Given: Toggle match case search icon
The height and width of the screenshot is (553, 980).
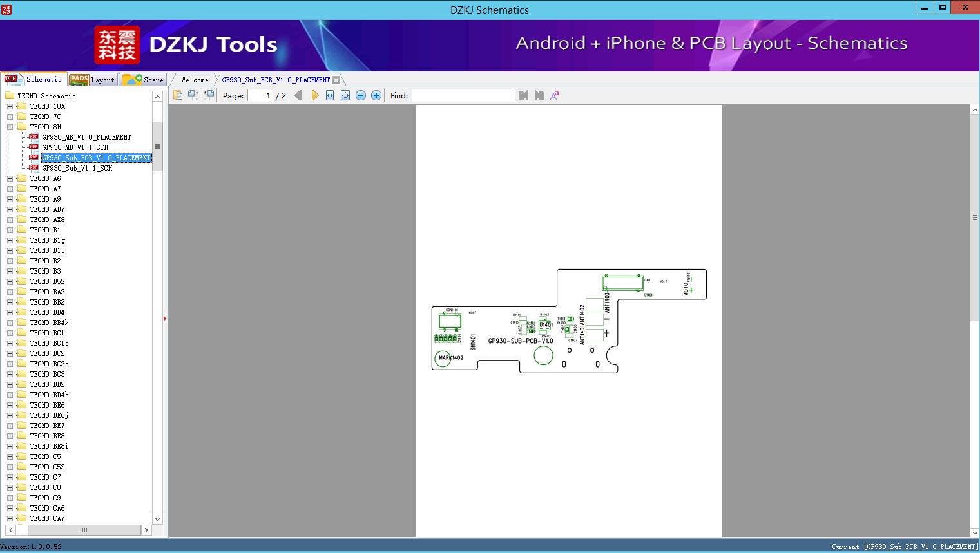Looking at the screenshot, I should tap(555, 95).
